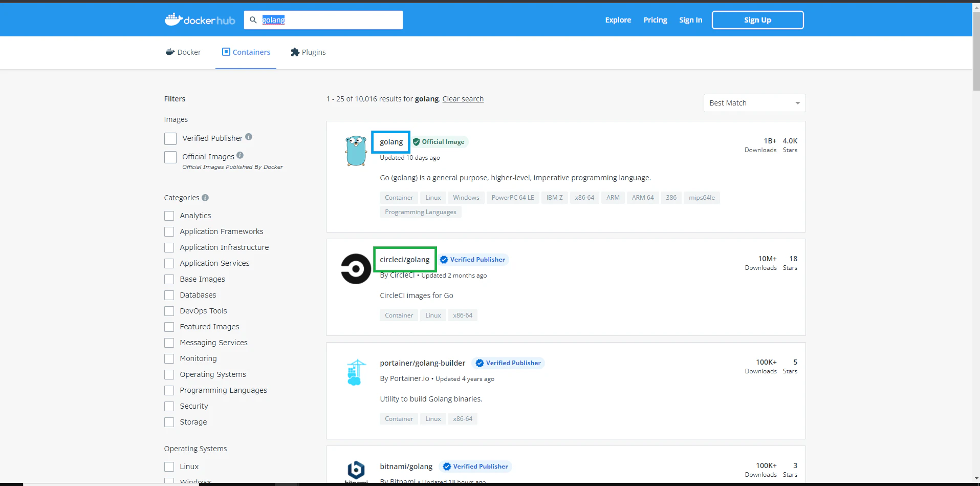
Task: Check the Operating Systems category
Action: (x=169, y=374)
